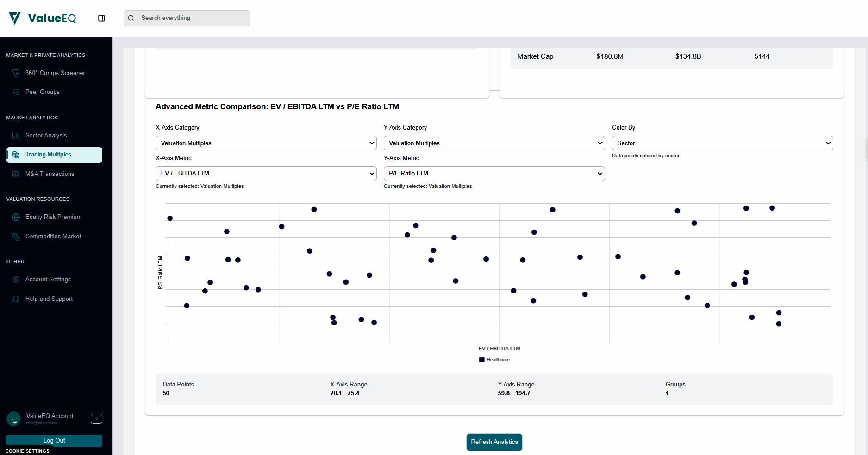Open the X-Axis Category dropdown
868x455 pixels.
click(x=266, y=143)
